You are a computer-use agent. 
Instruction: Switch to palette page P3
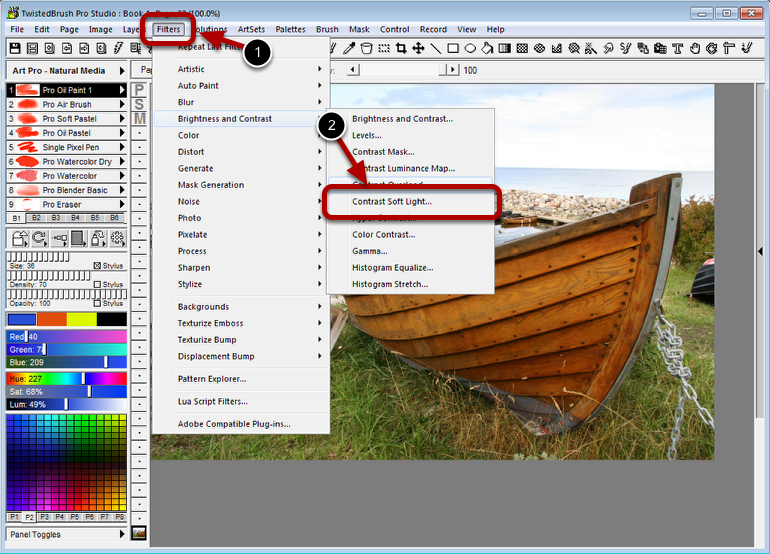(x=47, y=517)
